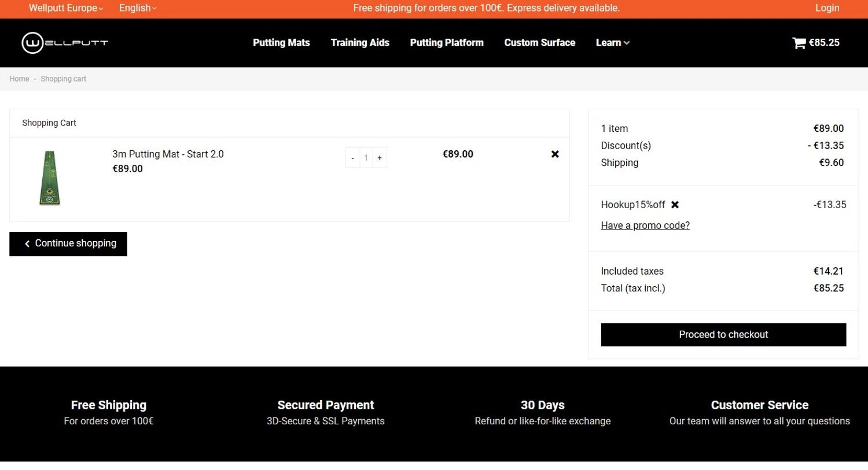The image size is (868, 470).
Task: Remove the 3m Putting Mat from cart
Action: [555, 154]
